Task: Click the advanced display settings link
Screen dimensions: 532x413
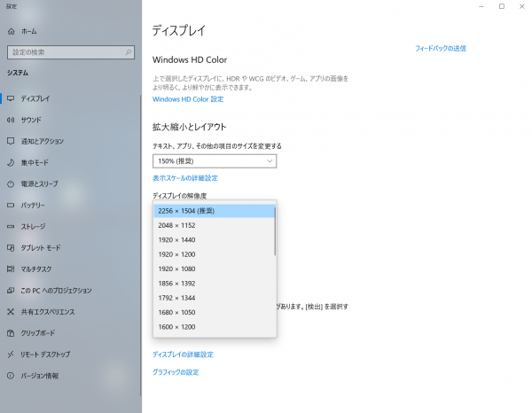Action: pos(183,355)
